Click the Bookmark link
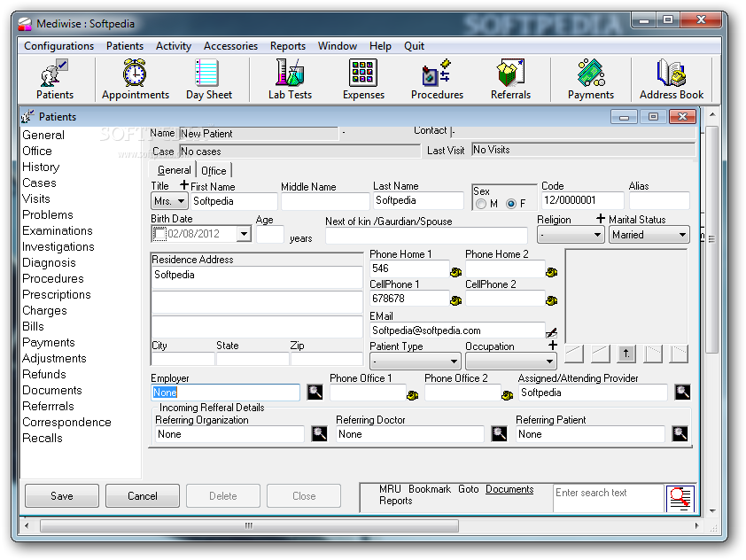This screenshot has width=746, height=560. click(x=430, y=489)
